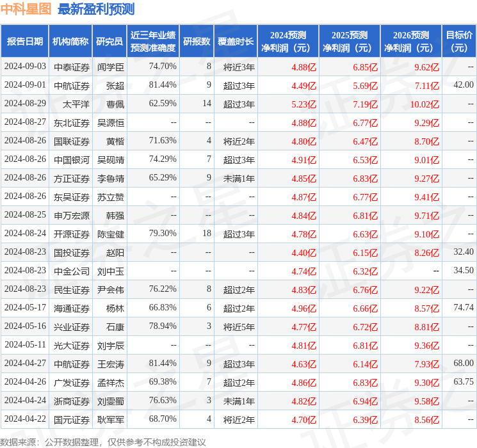The height and width of the screenshot is (448, 477).
Task: Select analyst 王宏涛
Action: pyautogui.click(x=111, y=364)
